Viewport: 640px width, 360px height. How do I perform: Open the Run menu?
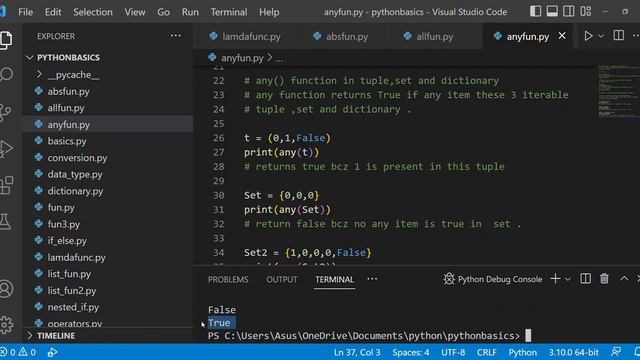pos(190,12)
